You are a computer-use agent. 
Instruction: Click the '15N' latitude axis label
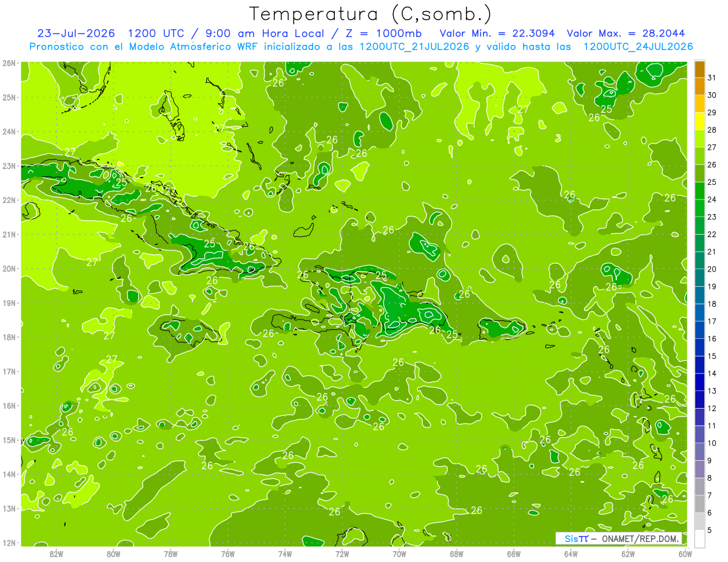(x=9, y=440)
